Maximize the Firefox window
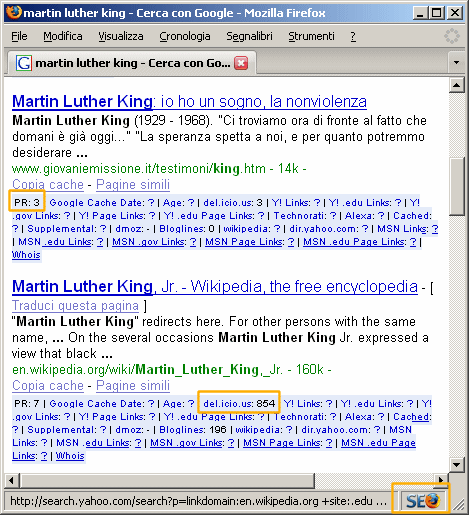The height and width of the screenshot is (515, 469). coord(437,13)
